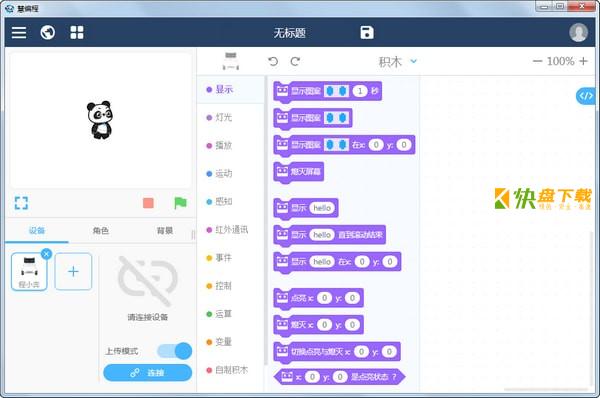
Task: Open image picker in the display-image-for-seconds block
Action: (336, 91)
